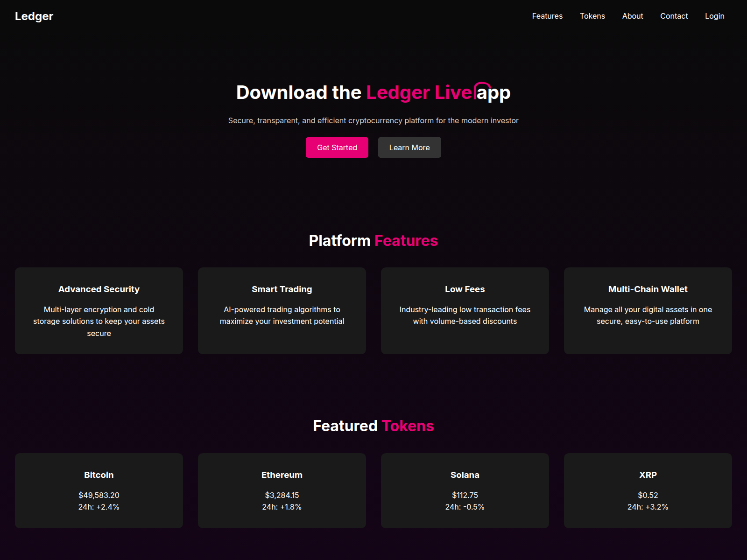Image resolution: width=747 pixels, height=560 pixels.
Task: Click the '24h: +3.2%' XRP change
Action: click(x=648, y=507)
